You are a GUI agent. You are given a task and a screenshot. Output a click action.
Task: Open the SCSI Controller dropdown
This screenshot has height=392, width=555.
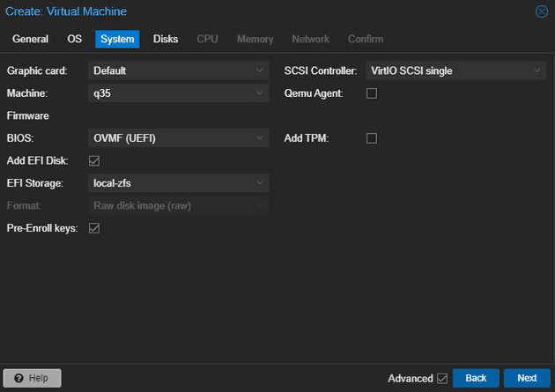456,70
